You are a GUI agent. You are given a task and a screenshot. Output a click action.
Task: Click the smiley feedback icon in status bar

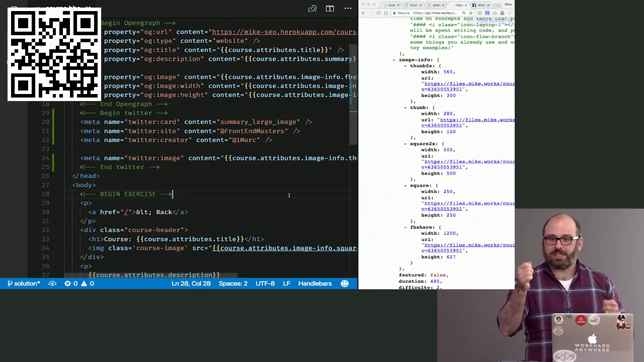(x=345, y=284)
